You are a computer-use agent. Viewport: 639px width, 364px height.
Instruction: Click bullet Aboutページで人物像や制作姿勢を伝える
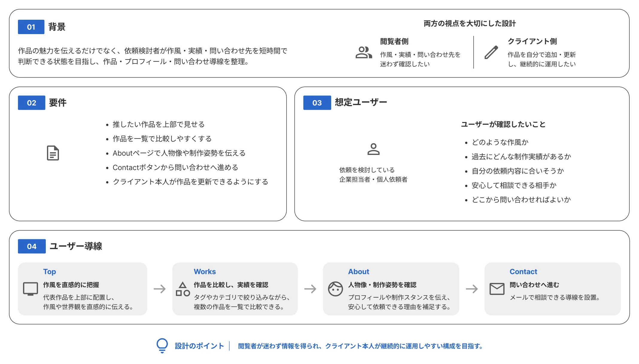pyautogui.click(x=179, y=153)
